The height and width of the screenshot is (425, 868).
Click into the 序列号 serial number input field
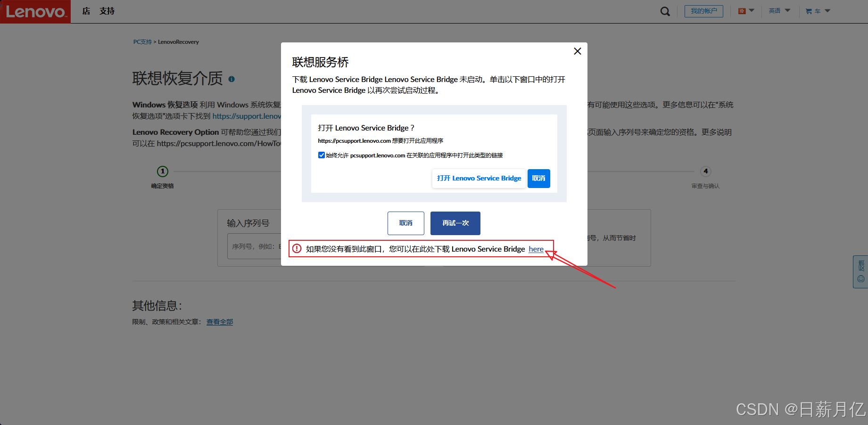point(255,246)
